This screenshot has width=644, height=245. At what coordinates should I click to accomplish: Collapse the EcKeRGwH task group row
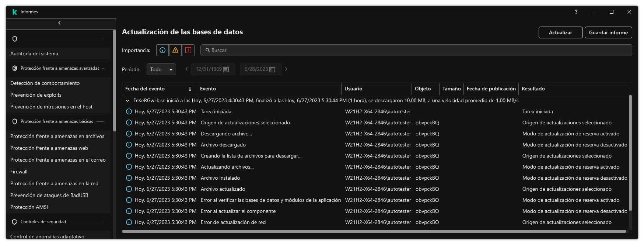coord(127,100)
